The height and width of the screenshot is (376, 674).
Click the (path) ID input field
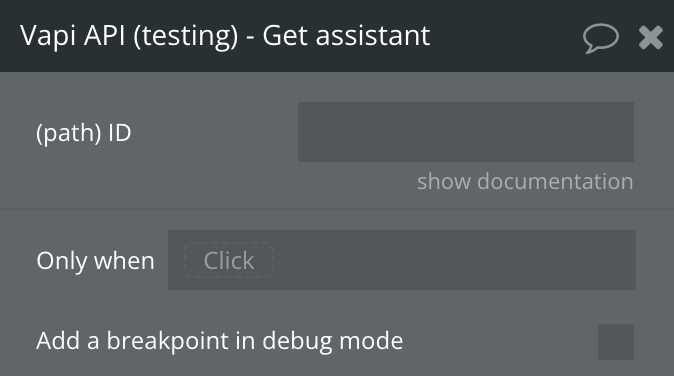(466, 132)
